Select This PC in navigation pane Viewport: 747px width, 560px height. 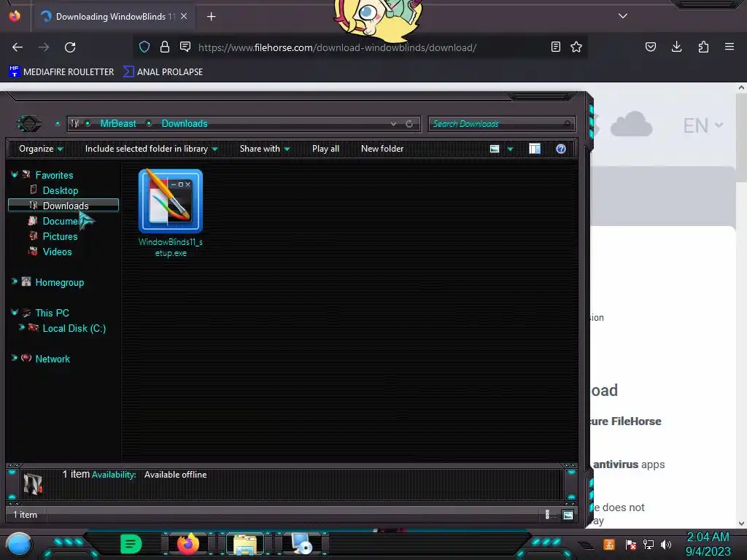[x=53, y=313]
